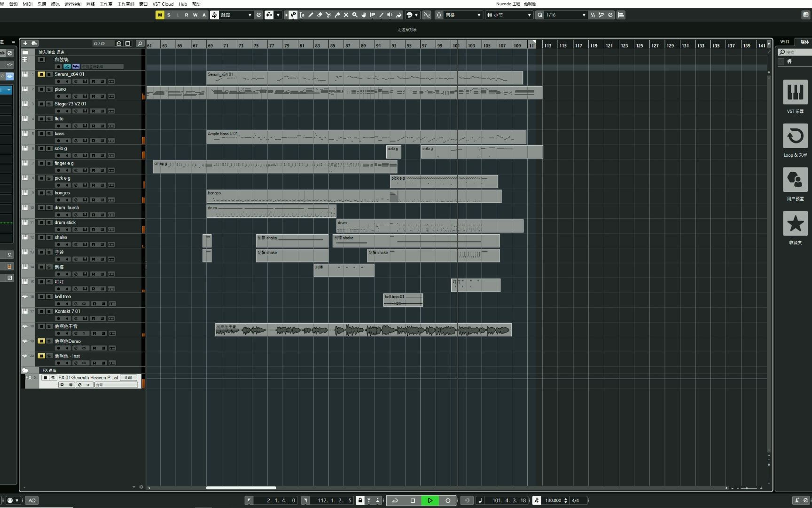812x508 pixels.
Task: Unmute the Serum_x64 01 track
Action: 41,74
